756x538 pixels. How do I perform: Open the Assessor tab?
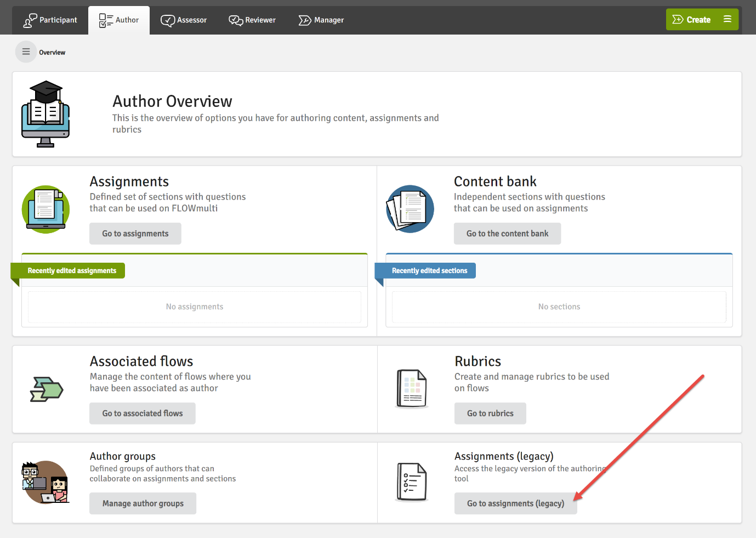[184, 20]
